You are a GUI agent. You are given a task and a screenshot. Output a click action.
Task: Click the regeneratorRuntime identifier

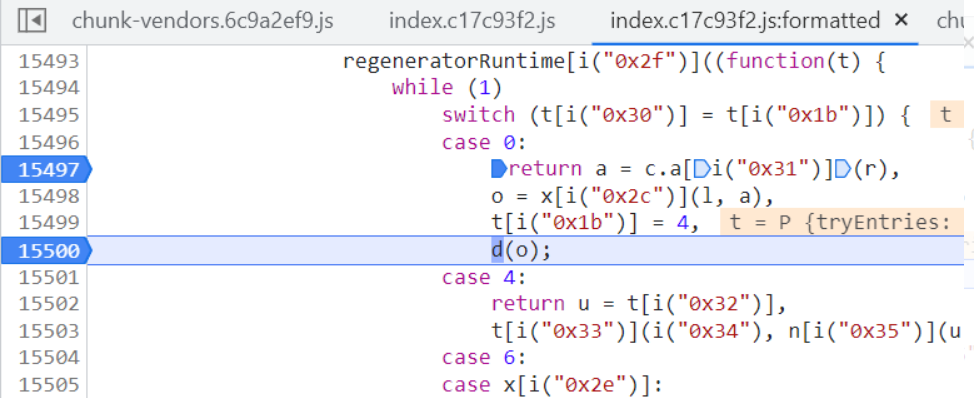point(454,61)
